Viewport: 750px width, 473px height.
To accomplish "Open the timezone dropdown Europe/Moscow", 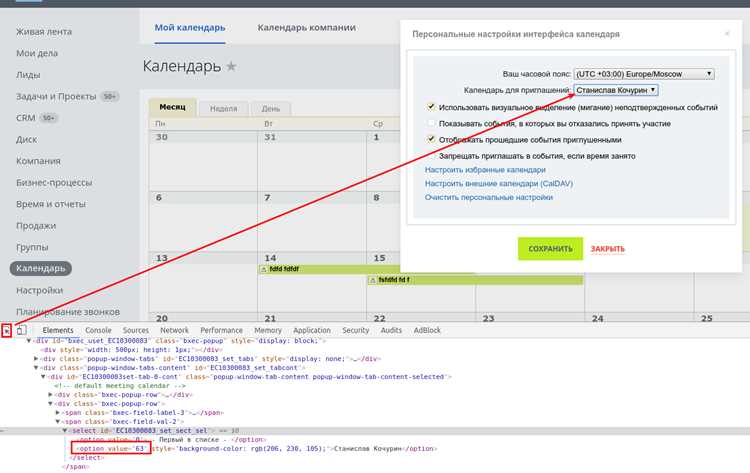I will pos(644,74).
